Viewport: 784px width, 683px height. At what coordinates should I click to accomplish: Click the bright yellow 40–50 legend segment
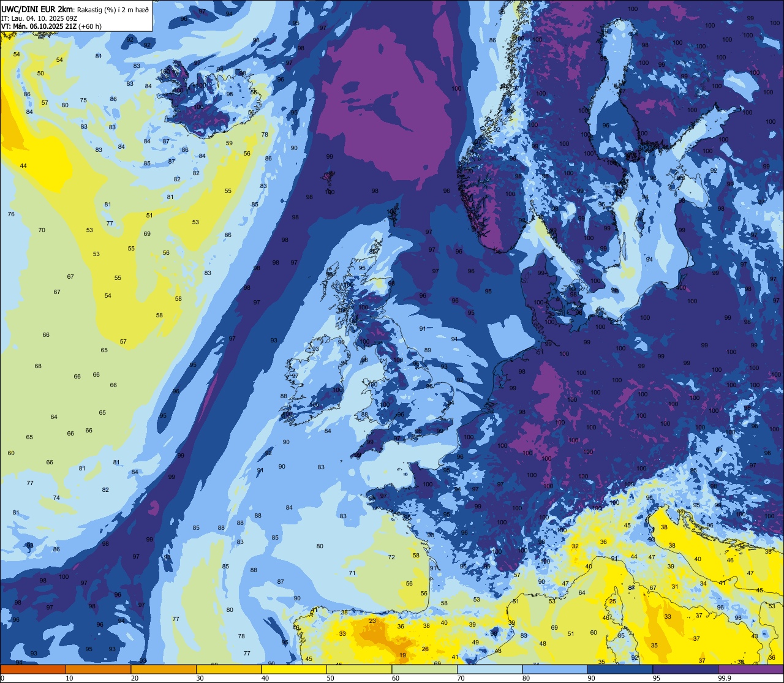294,669
